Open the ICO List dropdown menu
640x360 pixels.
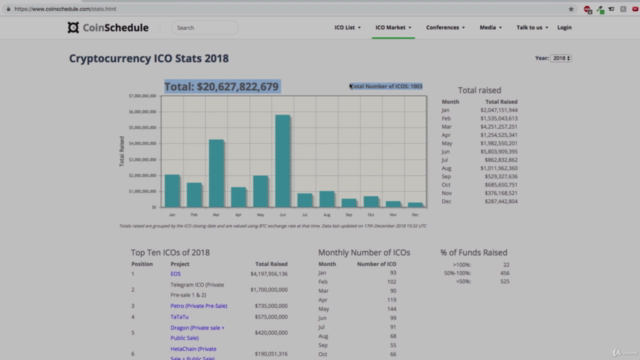[x=347, y=27]
